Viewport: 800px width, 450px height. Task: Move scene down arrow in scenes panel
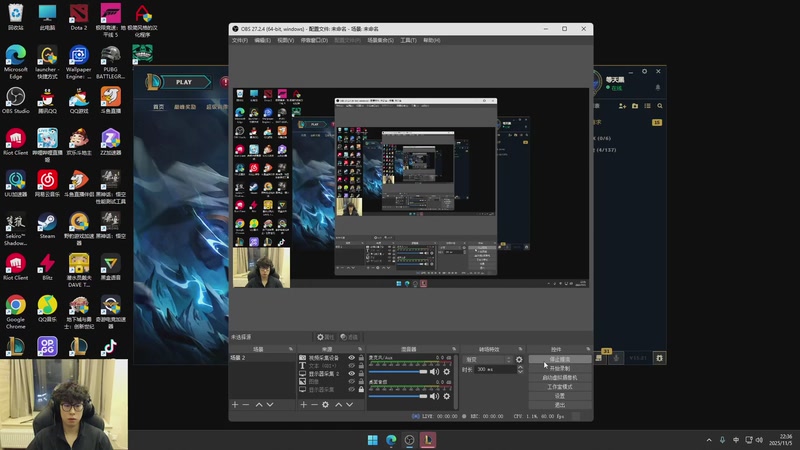point(270,405)
